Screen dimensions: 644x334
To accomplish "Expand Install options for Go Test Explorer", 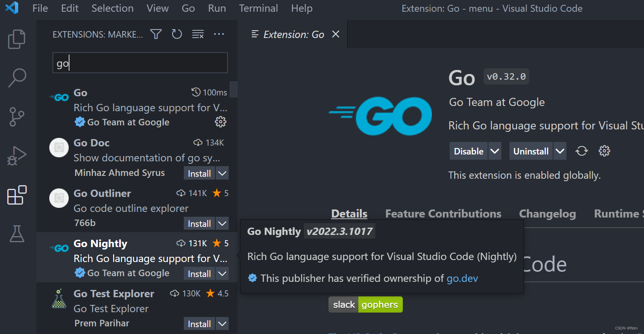I will [222, 324].
